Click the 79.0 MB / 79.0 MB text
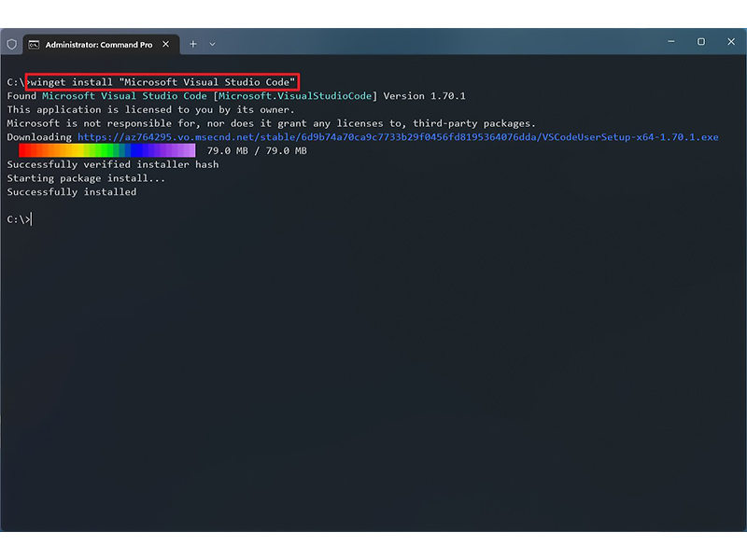This screenshot has width=747, height=560. pos(258,150)
